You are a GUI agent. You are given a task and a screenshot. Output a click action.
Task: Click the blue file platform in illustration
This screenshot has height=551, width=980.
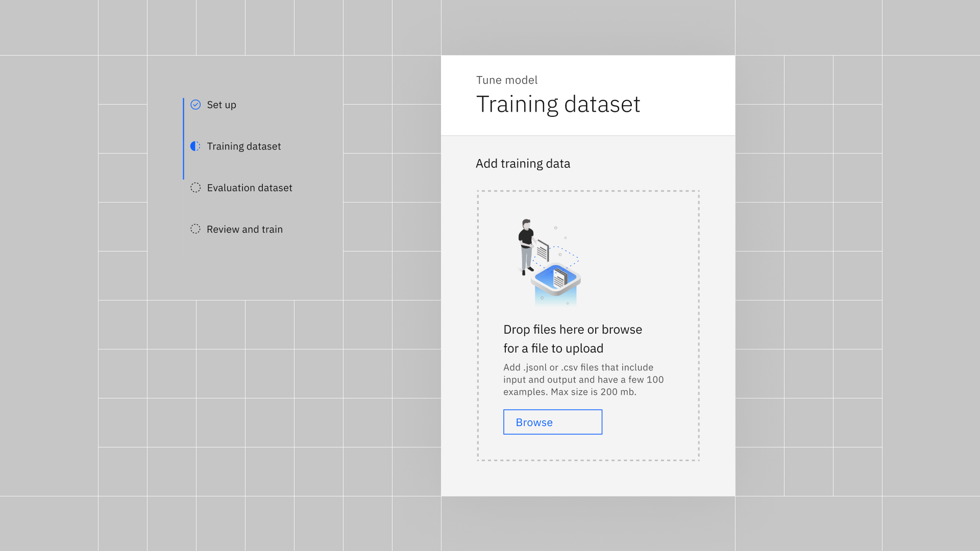[555, 280]
